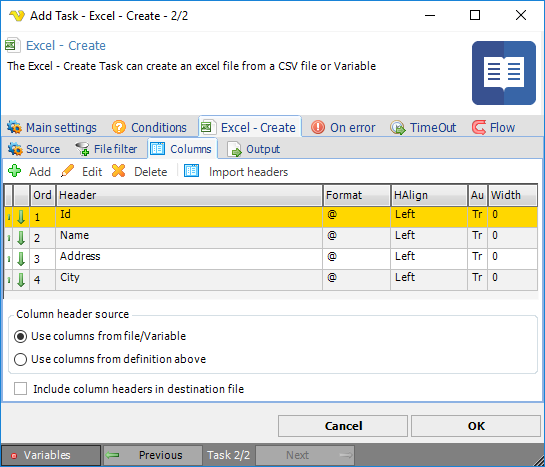
Task: Click the large blue book help icon
Action: tap(504, 73)
